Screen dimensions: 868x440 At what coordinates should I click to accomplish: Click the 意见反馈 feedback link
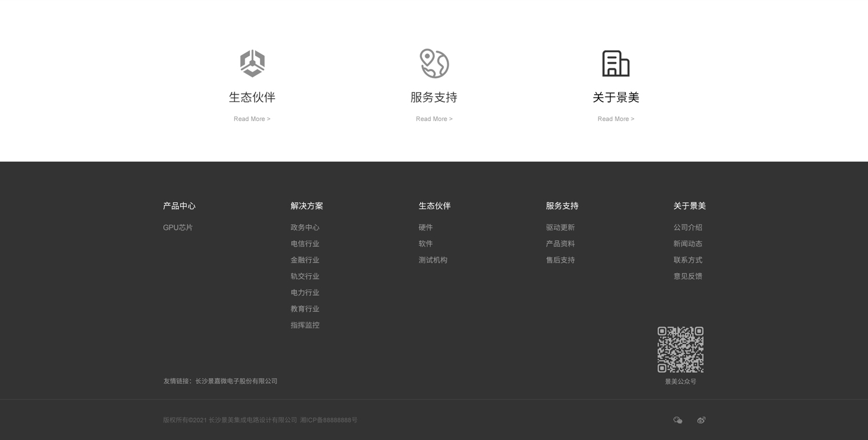687,276
